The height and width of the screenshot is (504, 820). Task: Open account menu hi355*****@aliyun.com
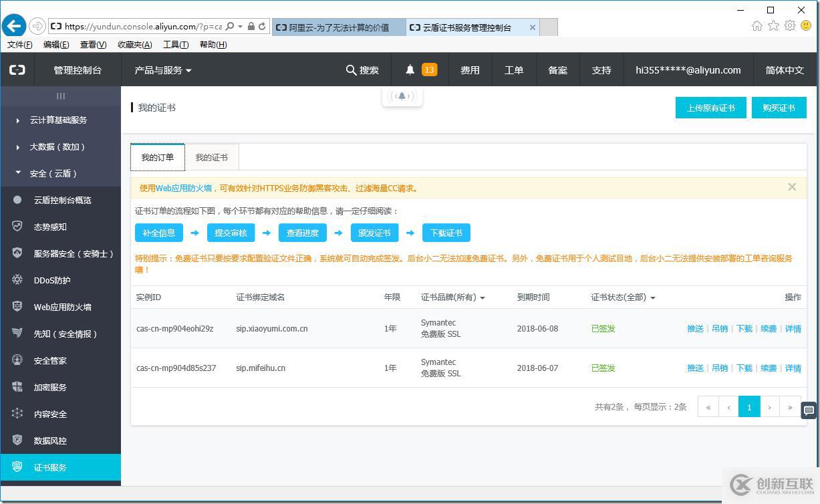click(x=688, y=70)
